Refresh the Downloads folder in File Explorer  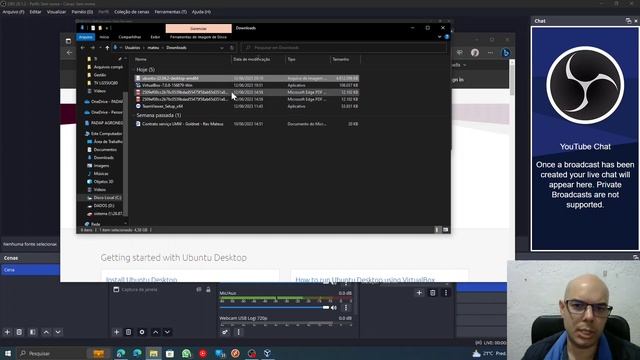(x=232, y=48)
